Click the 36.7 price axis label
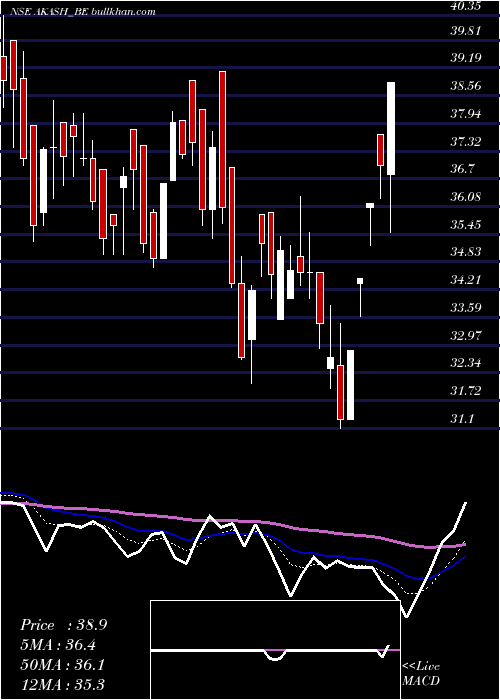500x700 pixels. click(462, 169)
